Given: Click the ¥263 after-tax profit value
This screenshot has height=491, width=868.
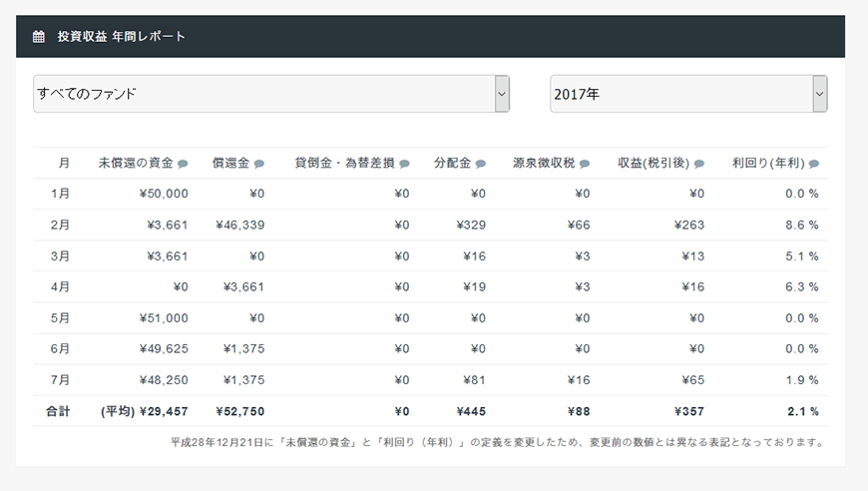Looking at the screenshot, I should click(x=689, y=225).
